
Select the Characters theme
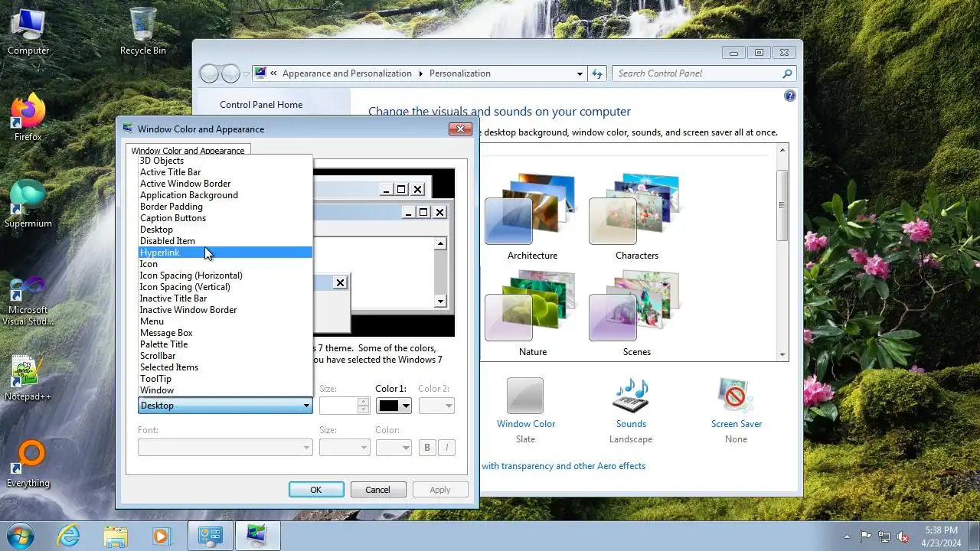point(637,217)
